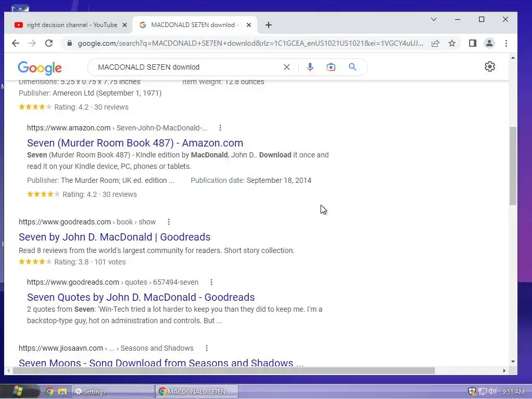Switch to right decision channel YouTube tab
Screen dimensions: 532x399
[x=68, y=25]
